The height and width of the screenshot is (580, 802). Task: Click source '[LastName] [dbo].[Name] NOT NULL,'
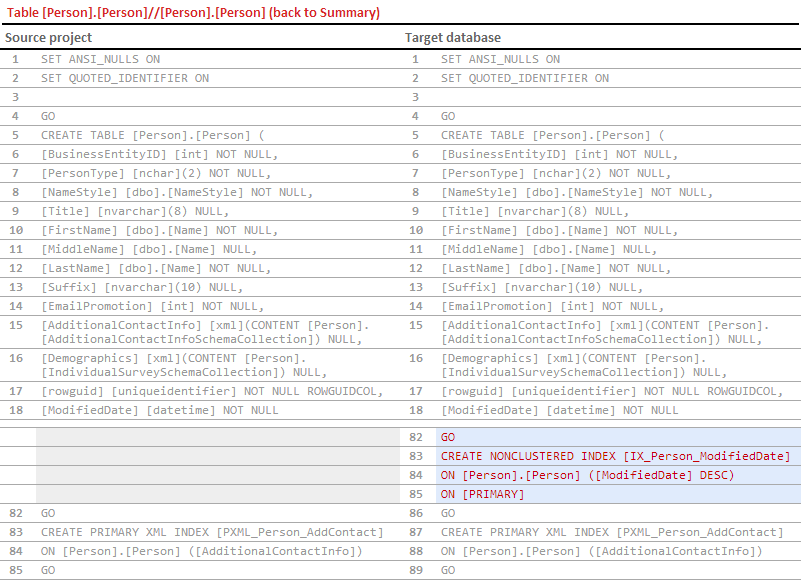coord(156,268)
